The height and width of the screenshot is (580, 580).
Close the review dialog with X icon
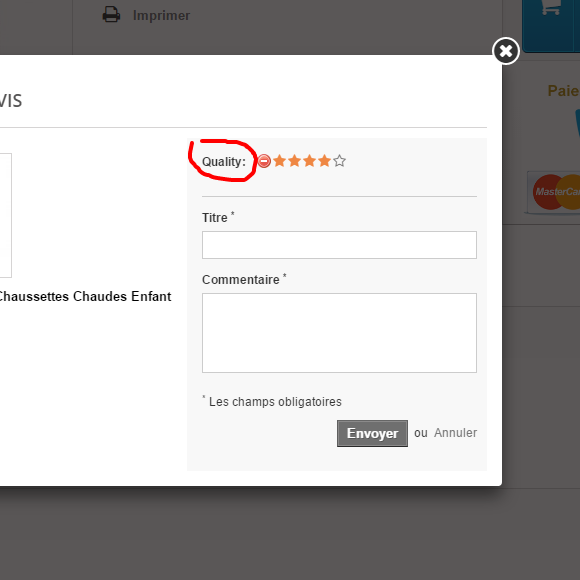[x=506, y=51]
